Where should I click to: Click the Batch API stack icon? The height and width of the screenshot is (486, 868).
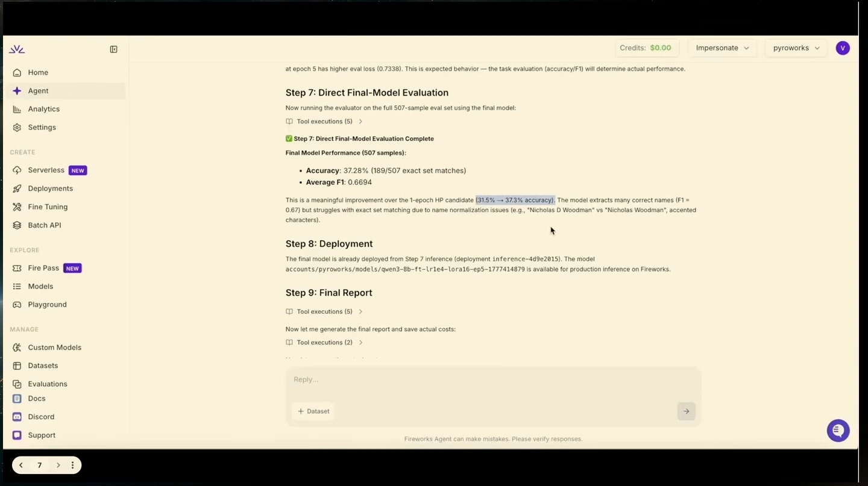point(17,225)
